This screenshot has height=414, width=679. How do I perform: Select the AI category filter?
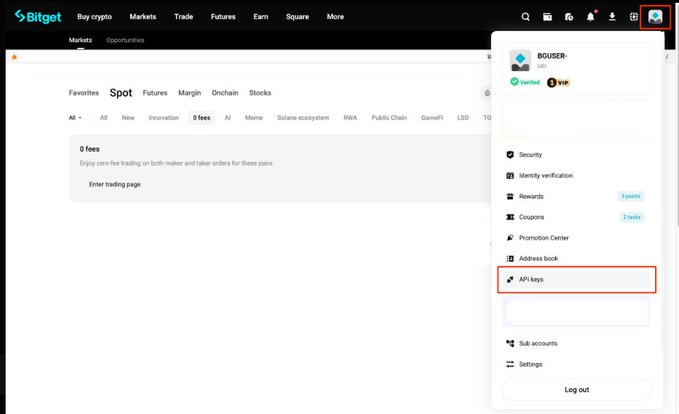point(228,118)
